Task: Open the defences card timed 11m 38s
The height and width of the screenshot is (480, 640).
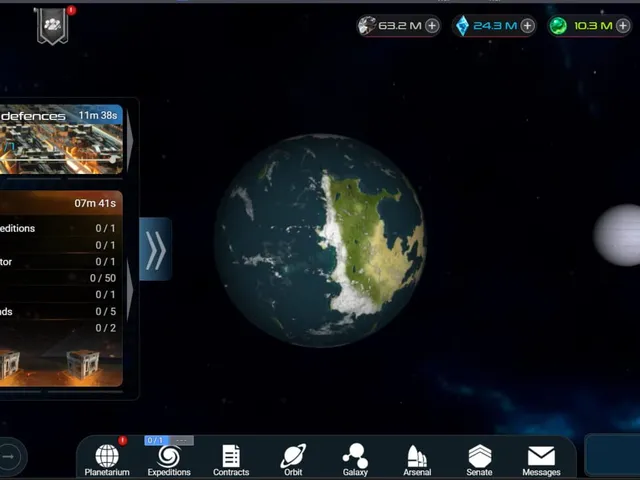Action: (61, 140)
